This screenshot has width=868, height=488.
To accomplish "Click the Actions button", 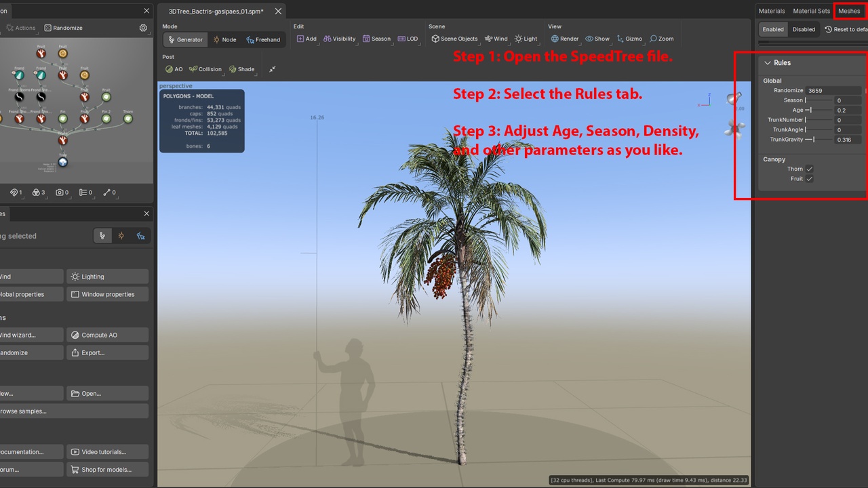I will coord(21,28).
